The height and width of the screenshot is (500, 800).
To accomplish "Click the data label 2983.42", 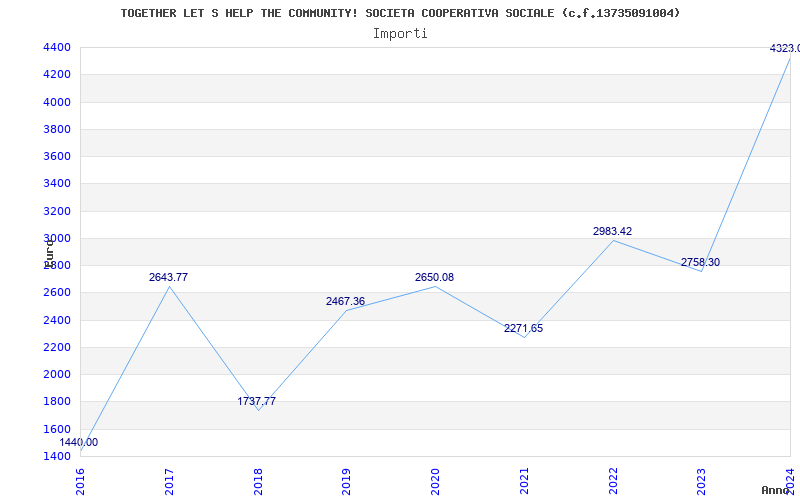I will tap(612, 231).
